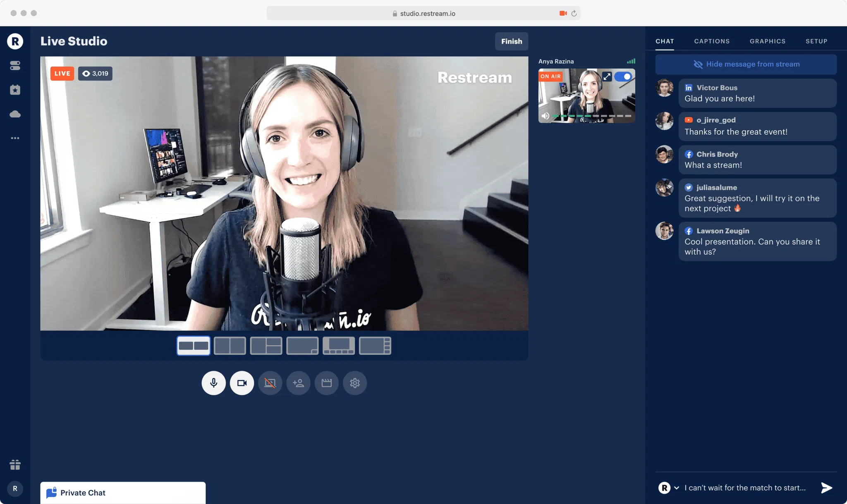Open the cloud icon in sidebar

pos(15,114)
